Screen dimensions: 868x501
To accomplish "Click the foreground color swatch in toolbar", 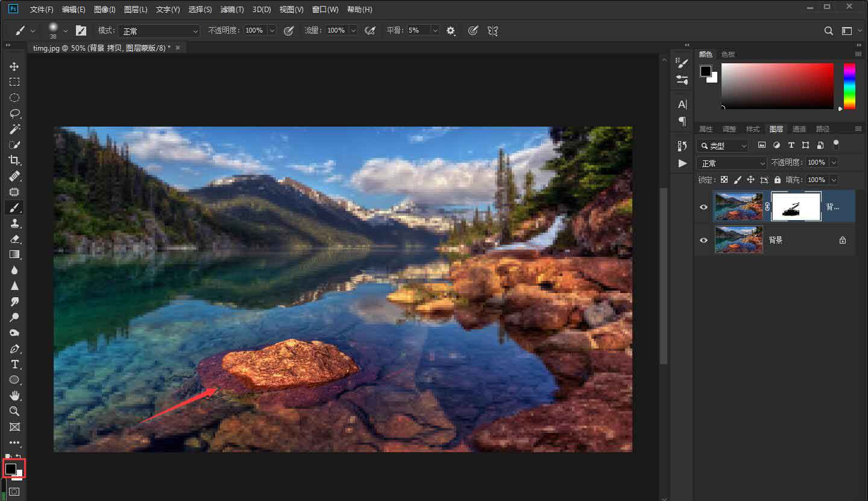I will [x=10, y=468].
